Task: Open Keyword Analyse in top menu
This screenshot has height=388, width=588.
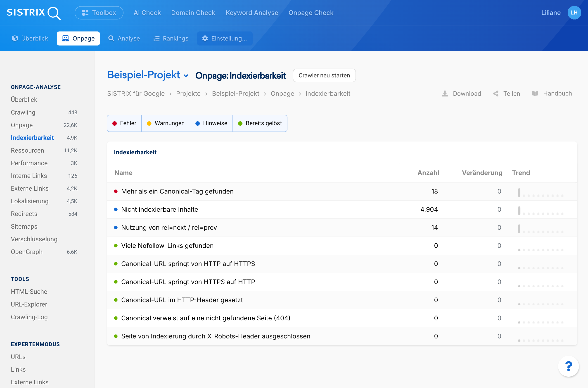Action: pyautogui.click(x=252, y=13)
